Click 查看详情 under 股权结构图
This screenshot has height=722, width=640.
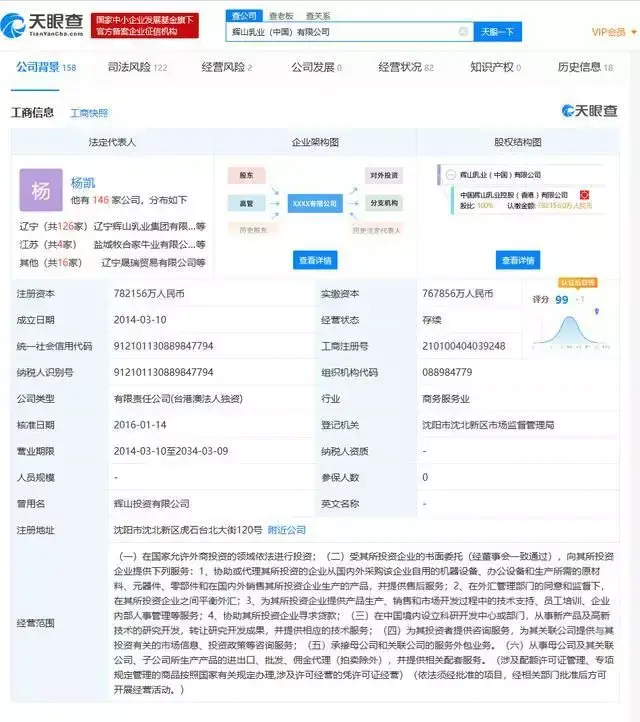point(518,260)
